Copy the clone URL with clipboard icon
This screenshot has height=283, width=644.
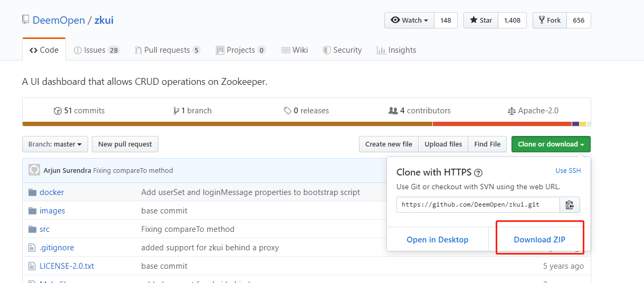coord(570,204)
